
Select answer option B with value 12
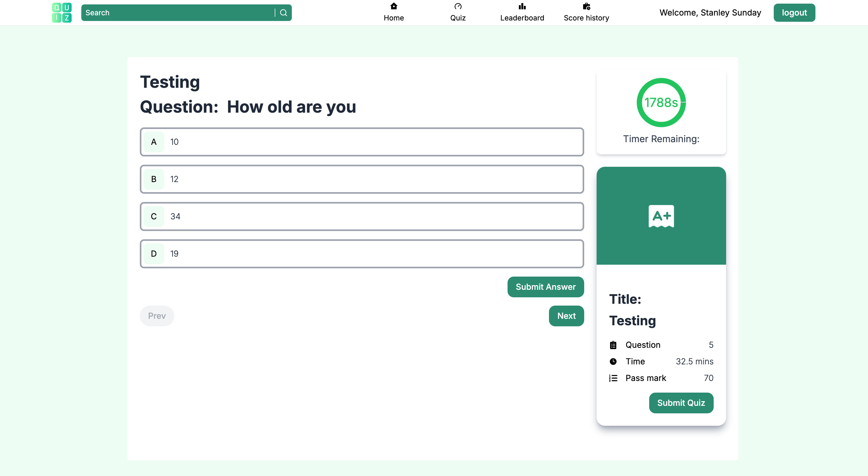click(x=361, y=179)
